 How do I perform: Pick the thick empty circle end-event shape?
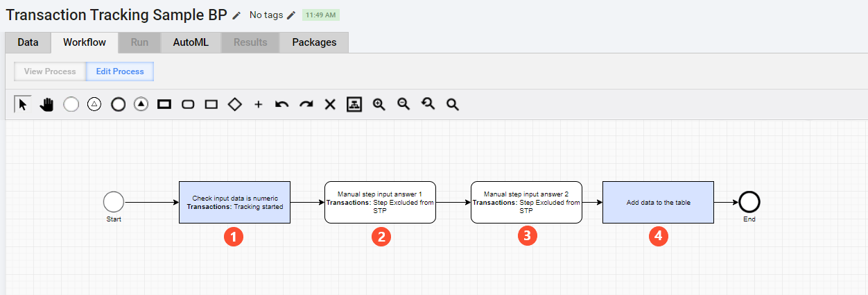[x=118, y=104]
